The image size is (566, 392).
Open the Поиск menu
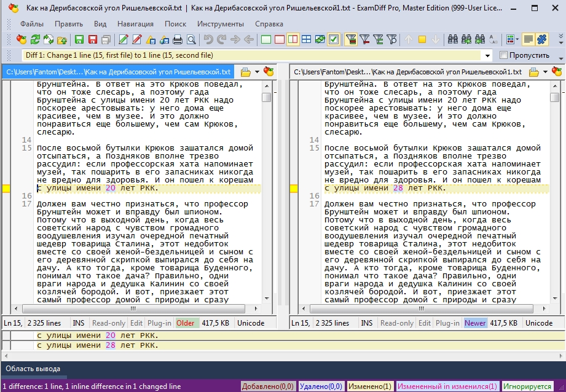tap(175, 24)
